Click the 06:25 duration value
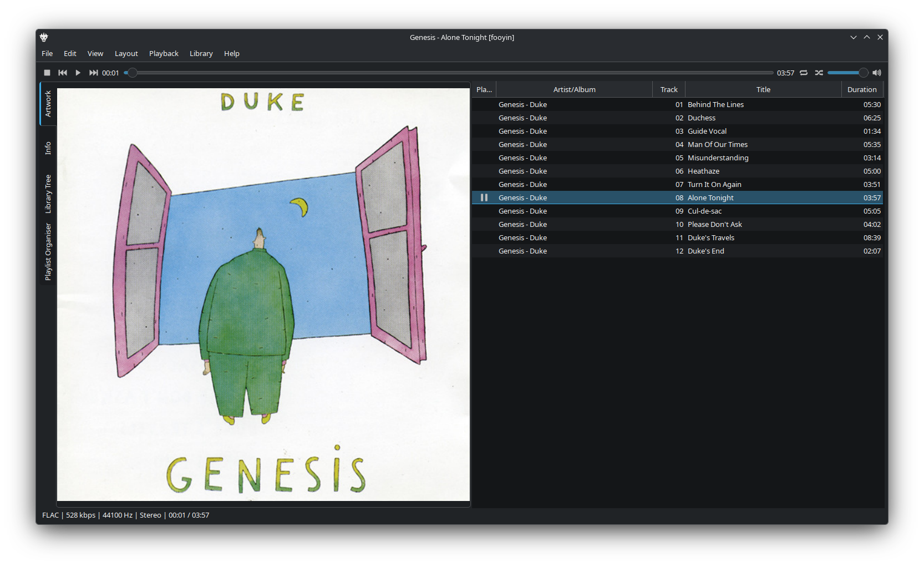 click(x=872, y=118)
